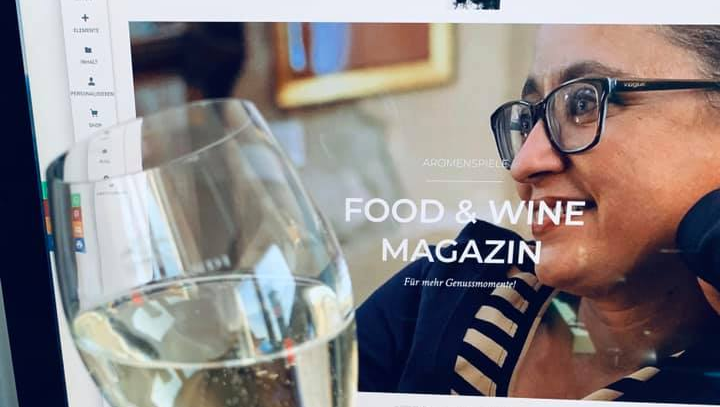
Task: Open the Shop cart icon
Action: coord(94,113)
